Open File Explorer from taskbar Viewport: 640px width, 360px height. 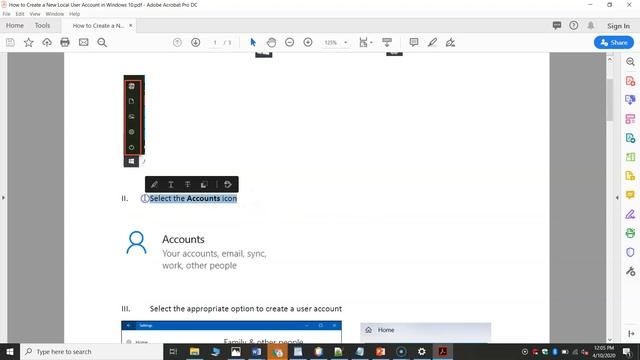click(194, 351)
